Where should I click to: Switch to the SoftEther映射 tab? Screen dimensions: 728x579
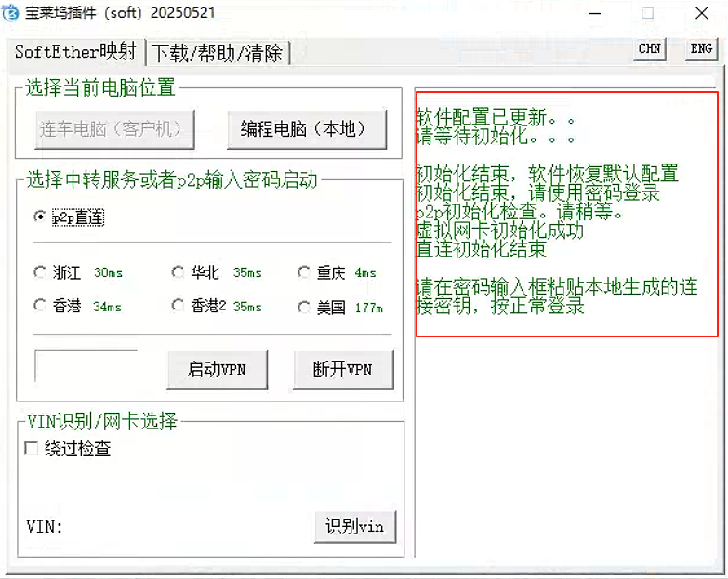pyautogui.click(x=75, y=51)
